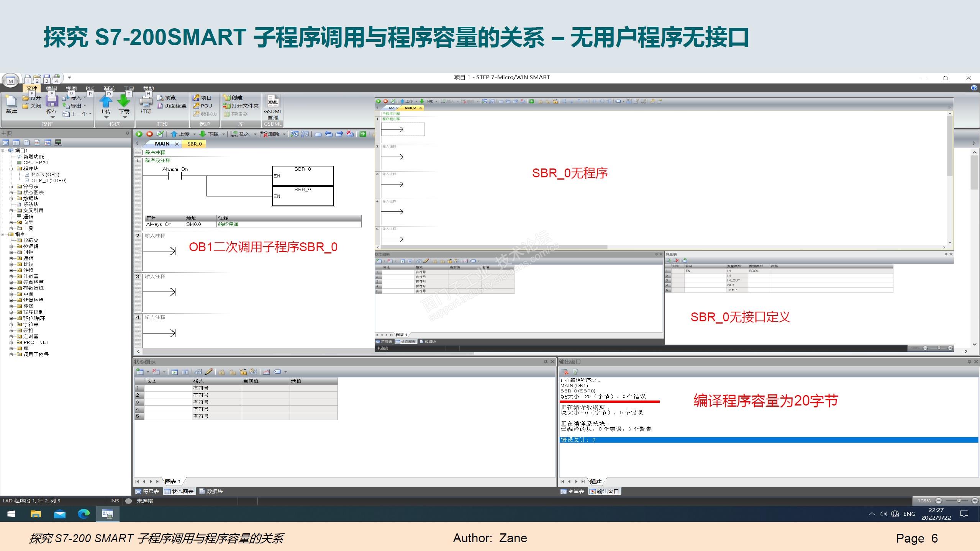Select SBR_0 (SBR0) in the project tree
This screenshot has width=980, height=551.
pyautogui.click(x=49, y=180)
